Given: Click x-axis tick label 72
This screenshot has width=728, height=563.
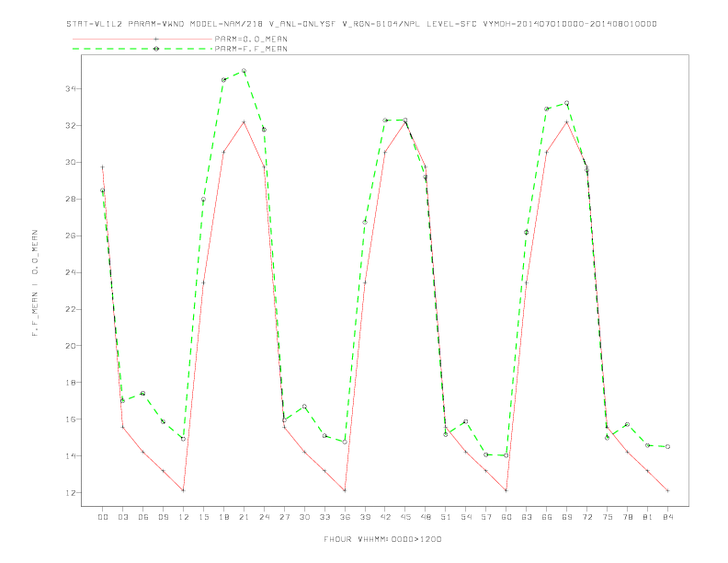Looking at the screenshot, I should pyautogui.click(x=586, y=517).
